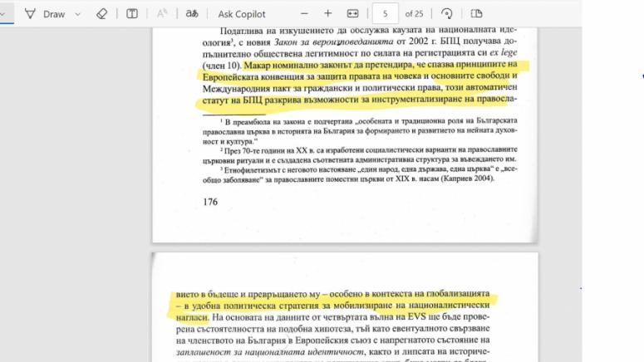Click the text "EVS" in the lower page
This screenshot has height=362, width=644.
click(416, 316)
